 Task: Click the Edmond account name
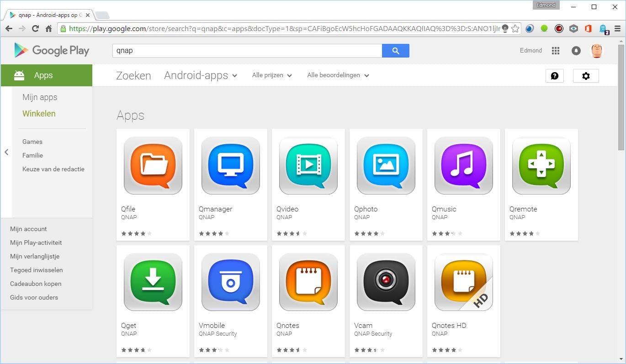[x=531, y=51]
